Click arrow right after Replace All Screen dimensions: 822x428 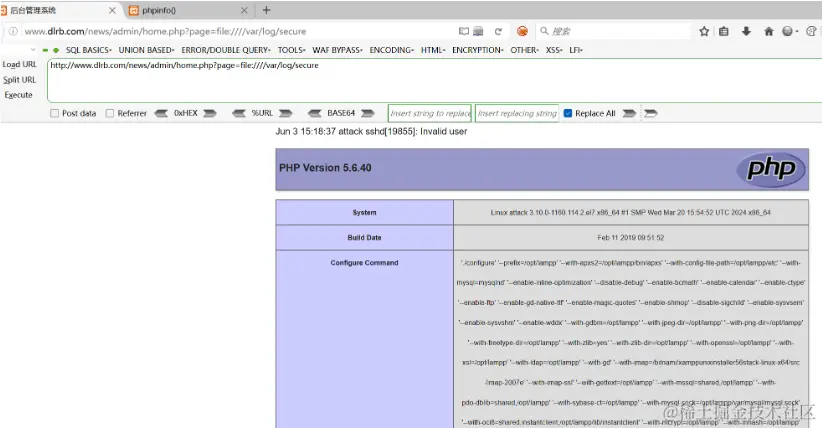[x=629, y=113]
